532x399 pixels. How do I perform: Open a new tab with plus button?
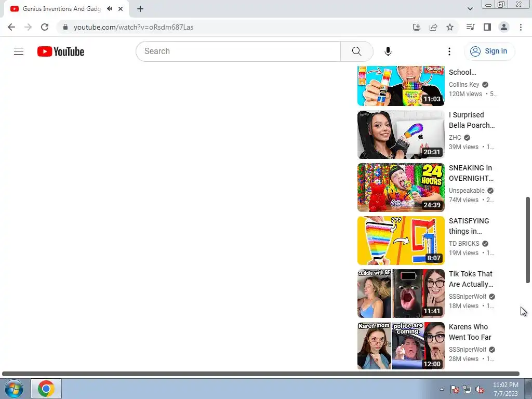tap(140, 9)
